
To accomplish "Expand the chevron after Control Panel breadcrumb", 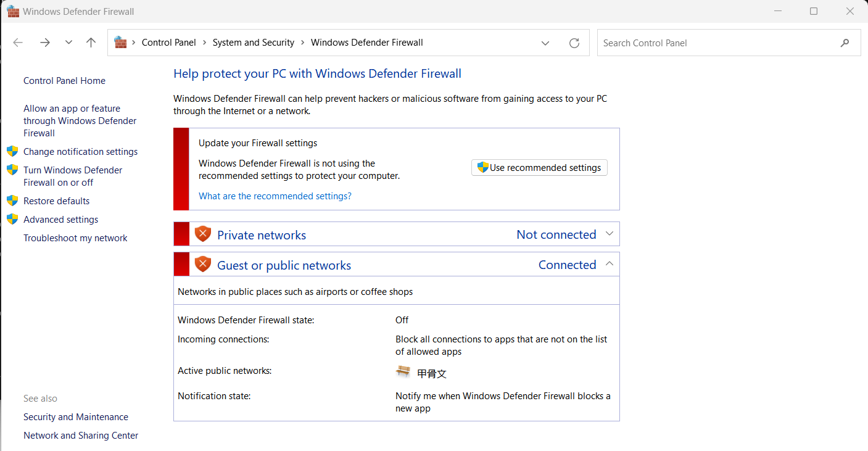I will 204,43.
